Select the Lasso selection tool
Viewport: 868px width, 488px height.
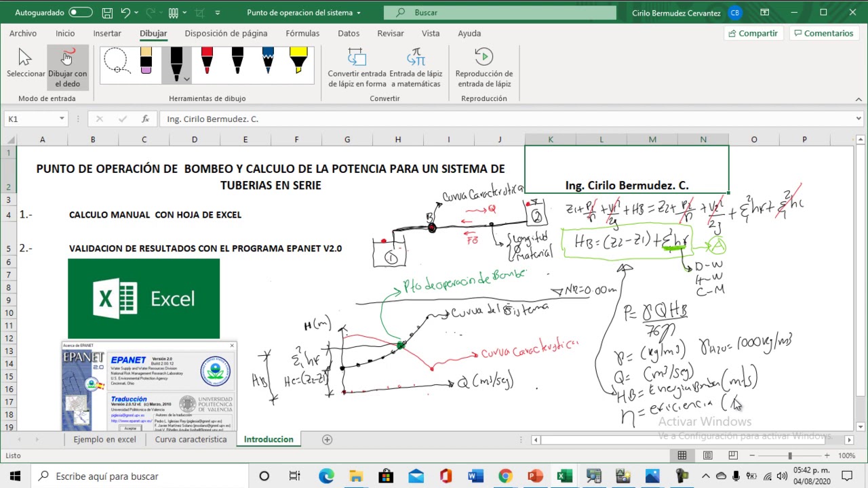[117, 61]
